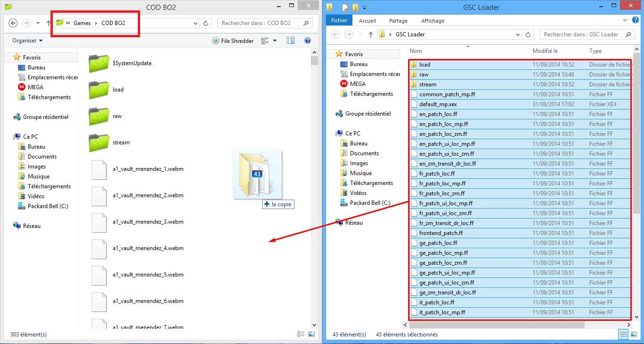The height and width of the screenshot is (344, 644).
Task: Click the $SystemUpdate folder icon
Action: [x=99, y=63]
